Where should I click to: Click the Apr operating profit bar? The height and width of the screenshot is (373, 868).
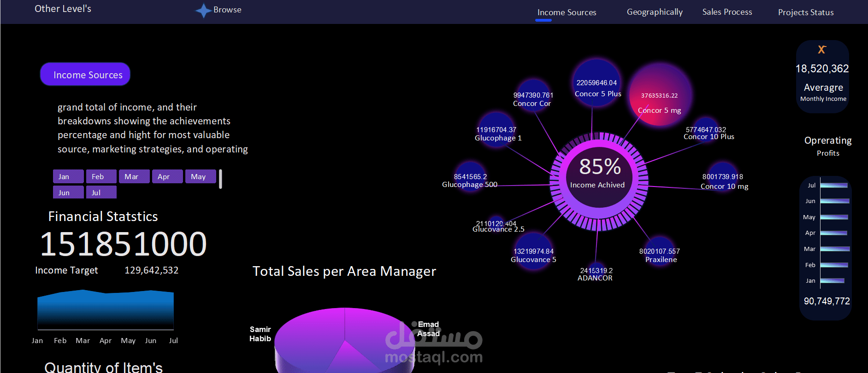pos(834,233)
